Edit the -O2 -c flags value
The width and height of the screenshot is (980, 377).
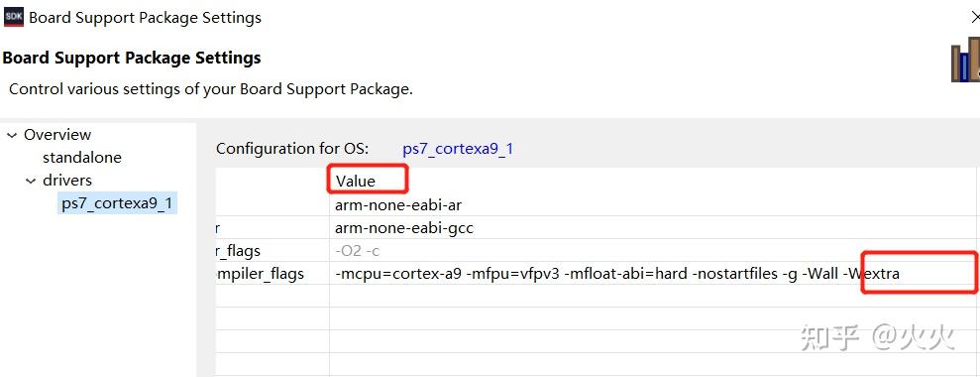pos(653,250)
